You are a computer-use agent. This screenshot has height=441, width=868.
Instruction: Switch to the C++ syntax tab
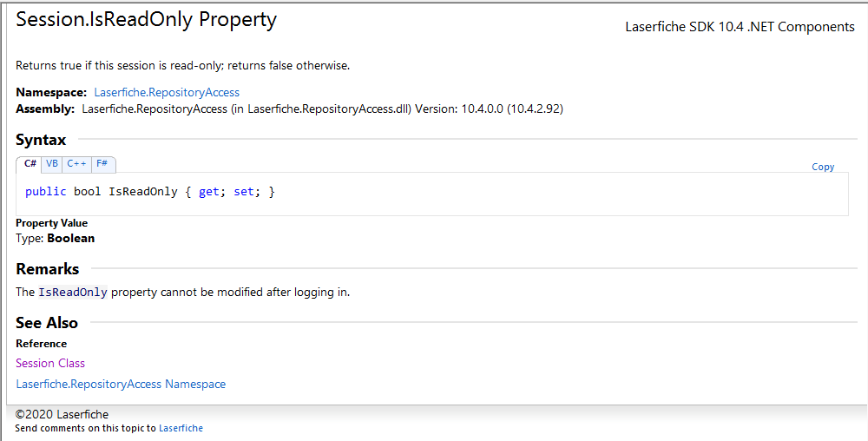point(76,164)
